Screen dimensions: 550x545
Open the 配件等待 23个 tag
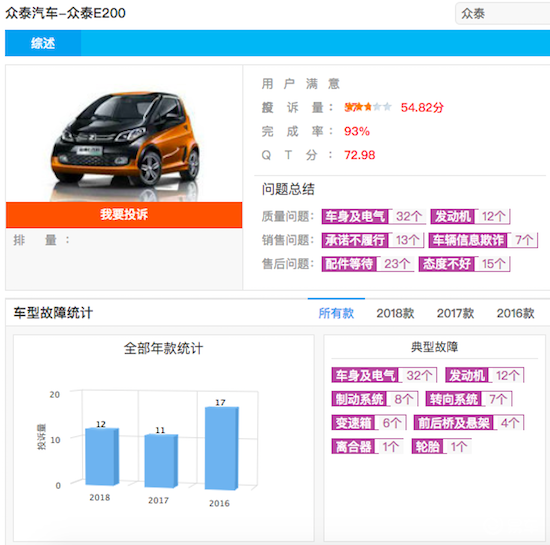pos(367,264)
